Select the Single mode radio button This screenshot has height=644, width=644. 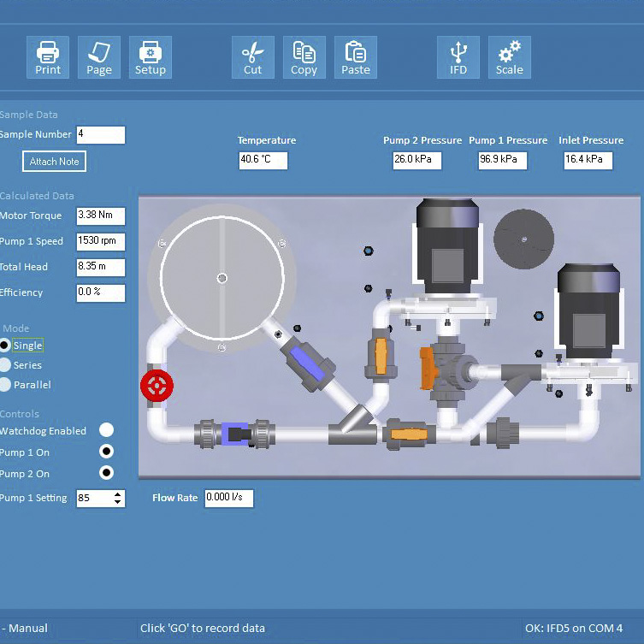5,346
